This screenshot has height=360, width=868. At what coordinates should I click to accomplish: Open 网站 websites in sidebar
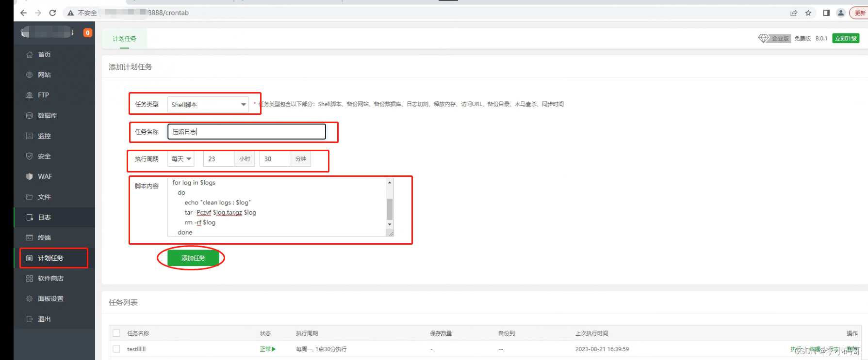(x=54, y=75)
